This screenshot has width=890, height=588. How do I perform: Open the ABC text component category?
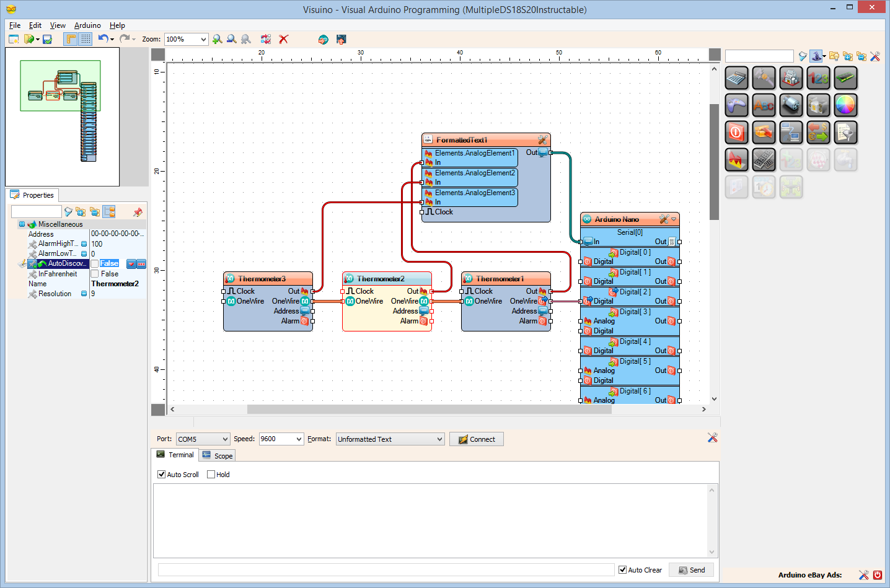tap(764, 105)
